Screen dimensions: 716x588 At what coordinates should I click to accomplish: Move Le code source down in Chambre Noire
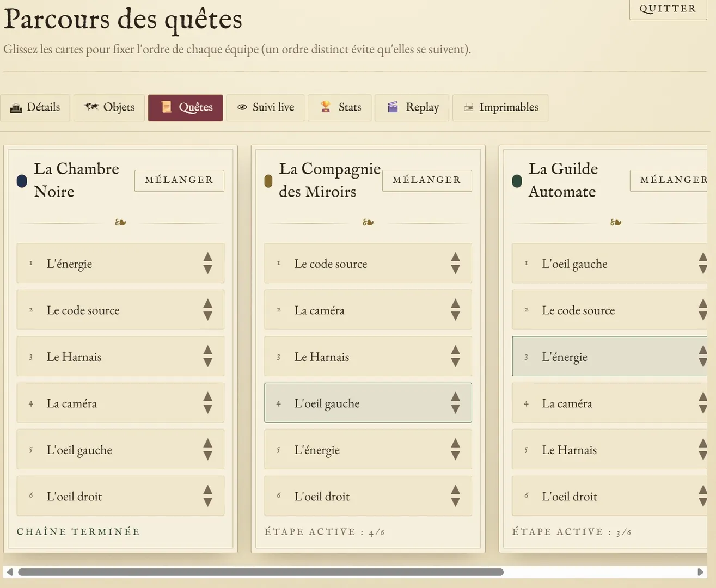tap(207, 316)
